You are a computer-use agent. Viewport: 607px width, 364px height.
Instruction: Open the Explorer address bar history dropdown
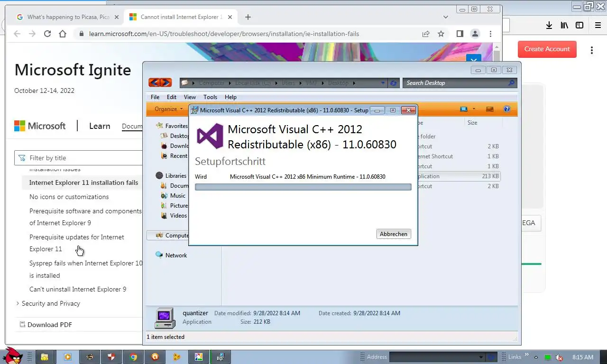pyautogui.click(x=383, y=83)
